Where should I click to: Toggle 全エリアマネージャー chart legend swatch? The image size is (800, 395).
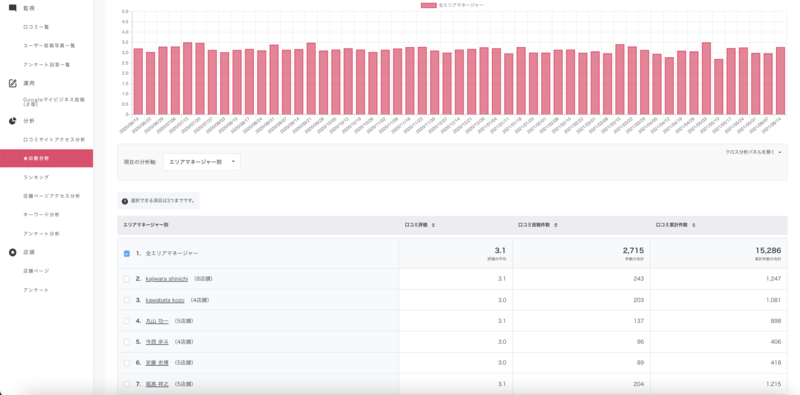click(429, 5)
